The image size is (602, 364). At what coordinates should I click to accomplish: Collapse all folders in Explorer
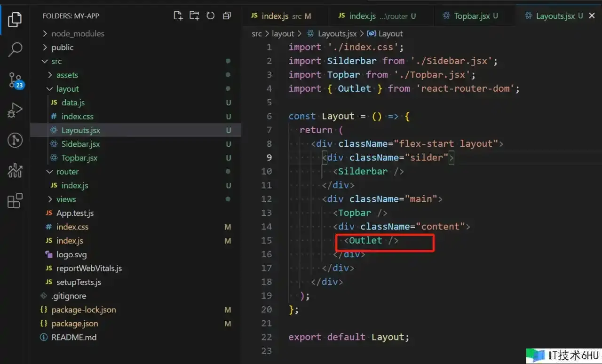tap(227, 16)
